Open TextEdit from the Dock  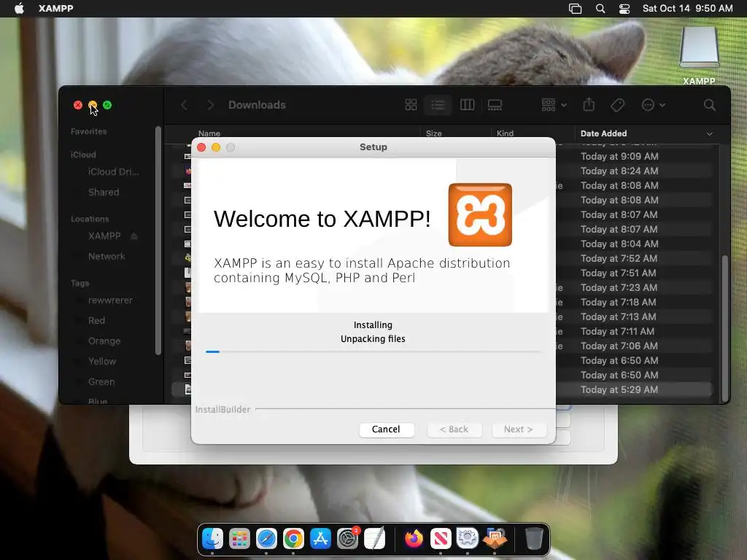point(374,539)
